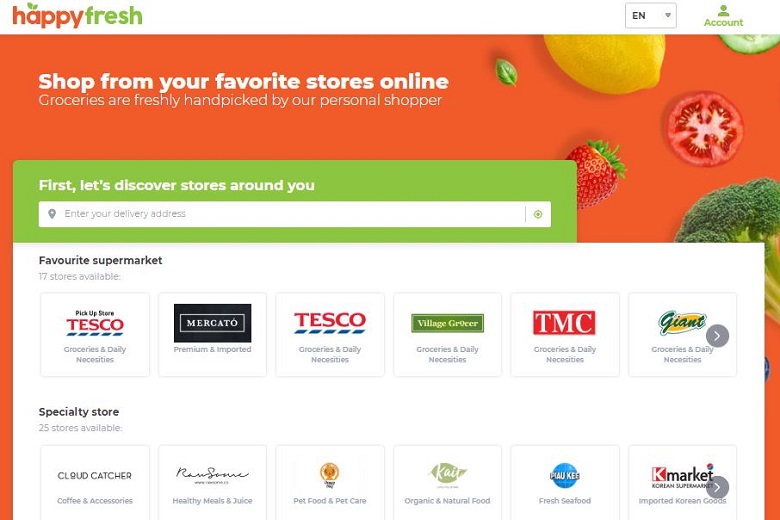Select Kmarket Imported Korean Goods store
This screenshot has height=520, width=780.
click(x=682, y=483)
